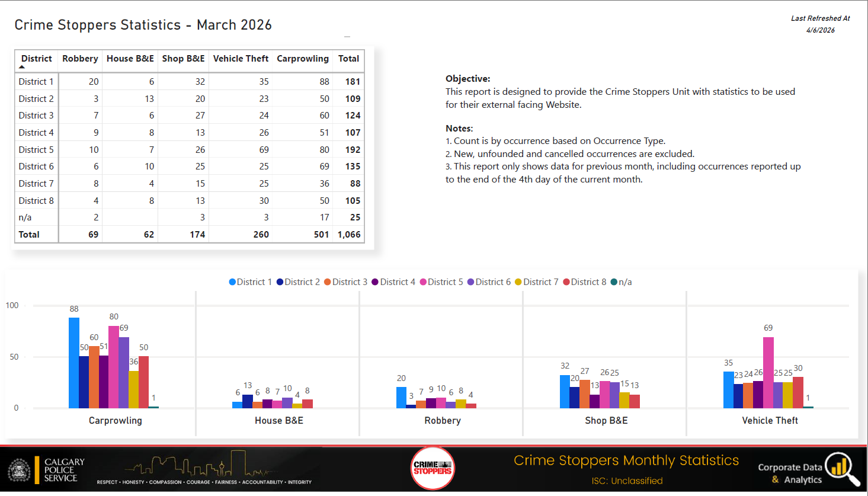Sort table by Total column header
Screen dimensions: 868x496
[348, 59]
